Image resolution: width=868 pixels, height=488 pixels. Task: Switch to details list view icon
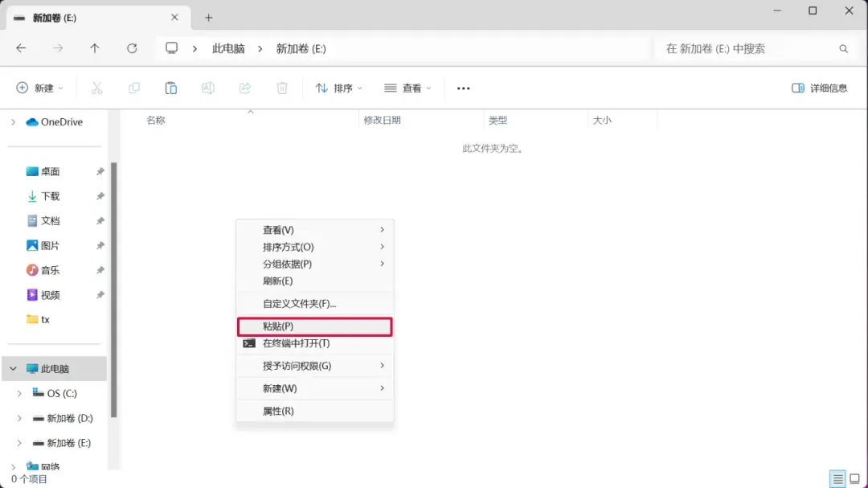point(837,478)
